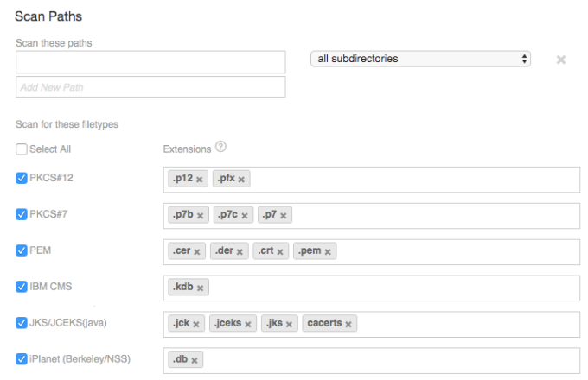The width and height of the screenshot is (588, 380).
Task: Click the Add New Path field
Action: [150, 87]
